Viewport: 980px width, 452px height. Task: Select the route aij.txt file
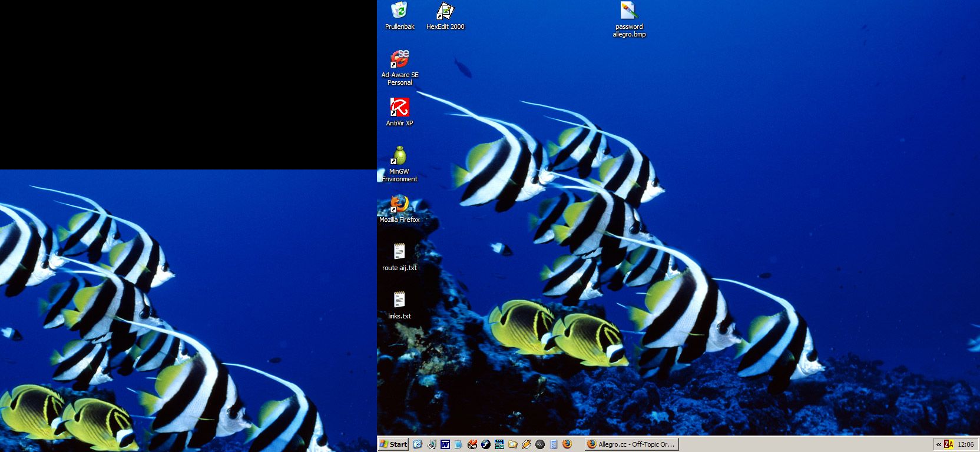(399, 252)
